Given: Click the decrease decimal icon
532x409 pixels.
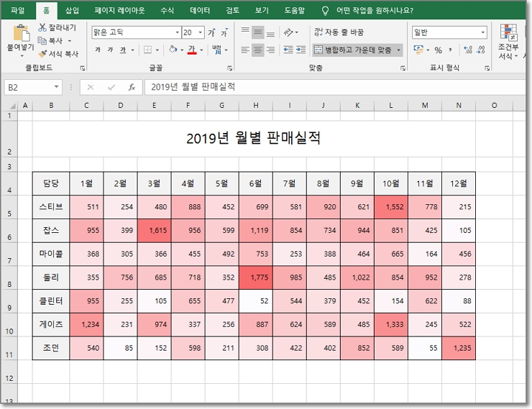Looking at the screenshot, I should point(481,50).
